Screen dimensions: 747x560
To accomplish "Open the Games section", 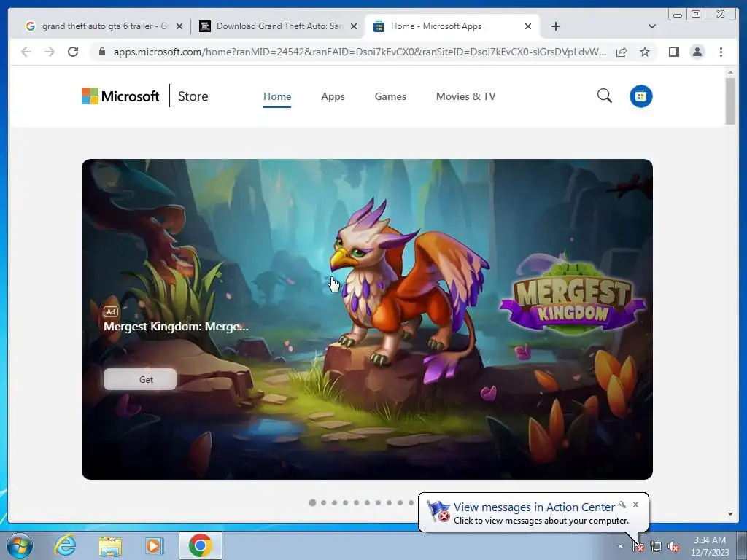I will (390, 96).
